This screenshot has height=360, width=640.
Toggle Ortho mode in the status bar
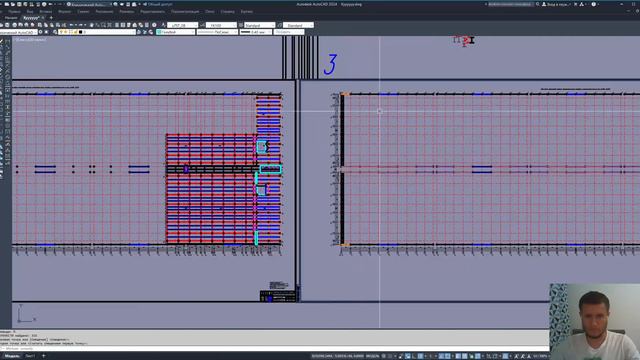coord(414,356)
